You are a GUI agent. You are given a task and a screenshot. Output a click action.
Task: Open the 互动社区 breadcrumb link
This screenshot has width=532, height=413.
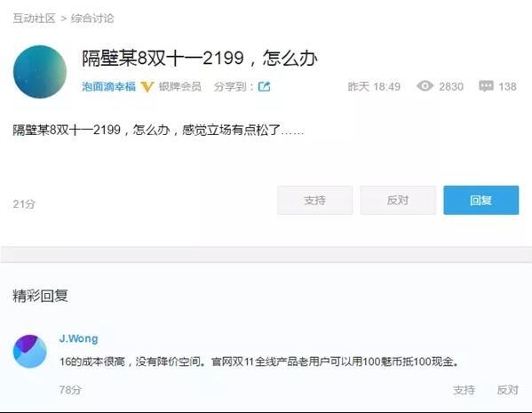(34, 19)
